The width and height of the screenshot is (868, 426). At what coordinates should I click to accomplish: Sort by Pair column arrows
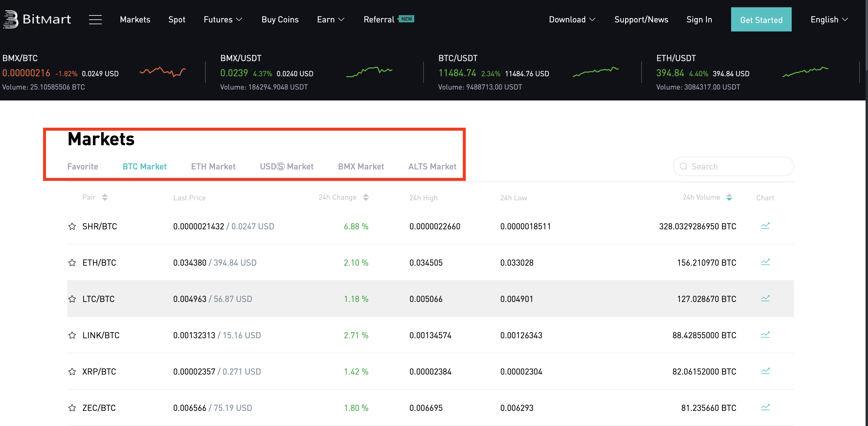(105, 198)
